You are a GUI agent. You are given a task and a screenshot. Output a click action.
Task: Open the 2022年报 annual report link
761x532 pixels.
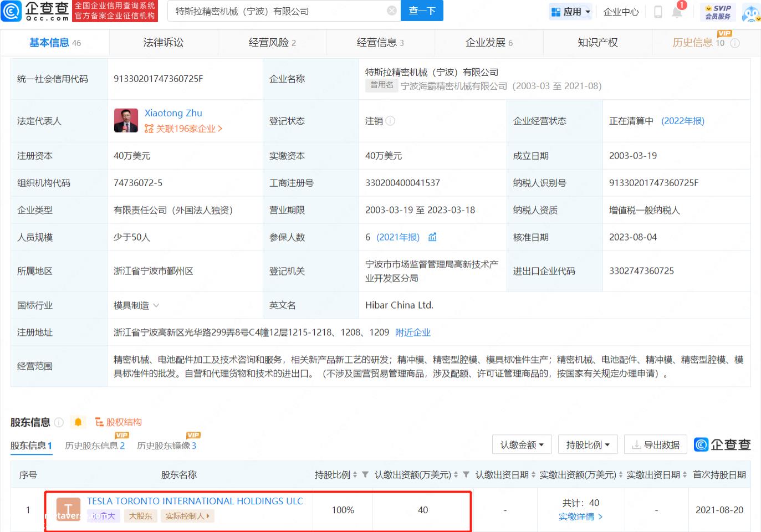683,121
